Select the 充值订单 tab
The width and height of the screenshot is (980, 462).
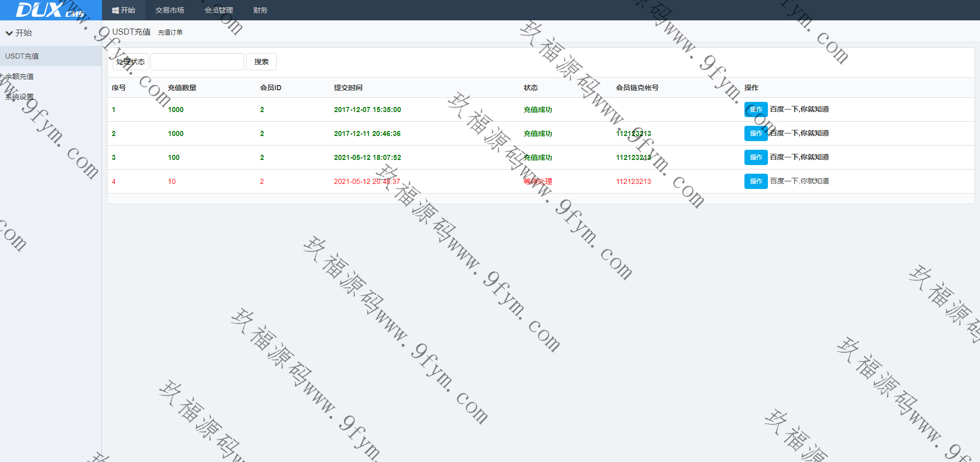pos(170,33)
